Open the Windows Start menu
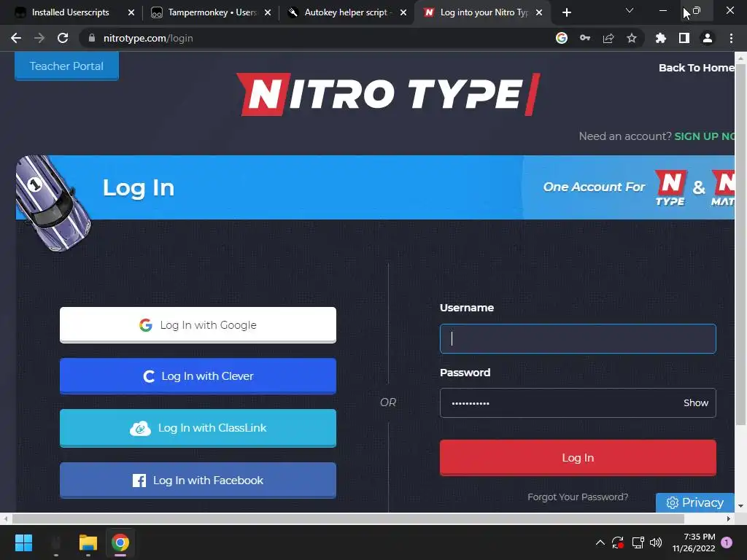Viewport: 747px width, 560px height. pos(23,542)
